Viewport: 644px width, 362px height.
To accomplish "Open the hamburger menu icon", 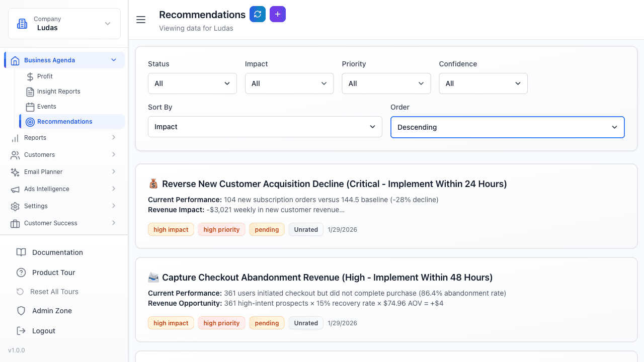I will click(x=140, y=20).
